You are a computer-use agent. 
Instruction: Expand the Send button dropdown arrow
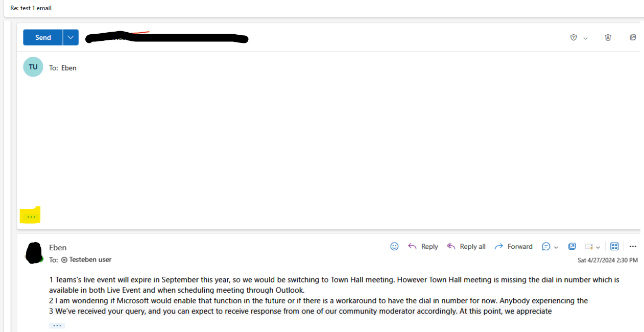click(x=70, y=37)
